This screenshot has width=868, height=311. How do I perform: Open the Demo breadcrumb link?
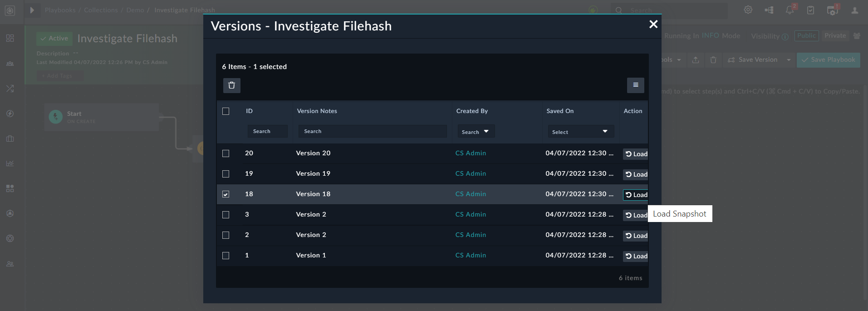tap(135, 10)
